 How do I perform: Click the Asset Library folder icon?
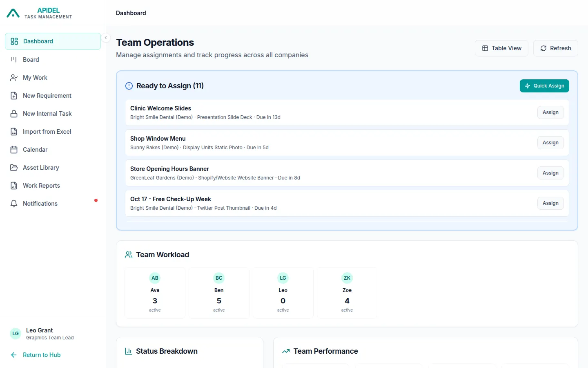click(x=14, y=168)
